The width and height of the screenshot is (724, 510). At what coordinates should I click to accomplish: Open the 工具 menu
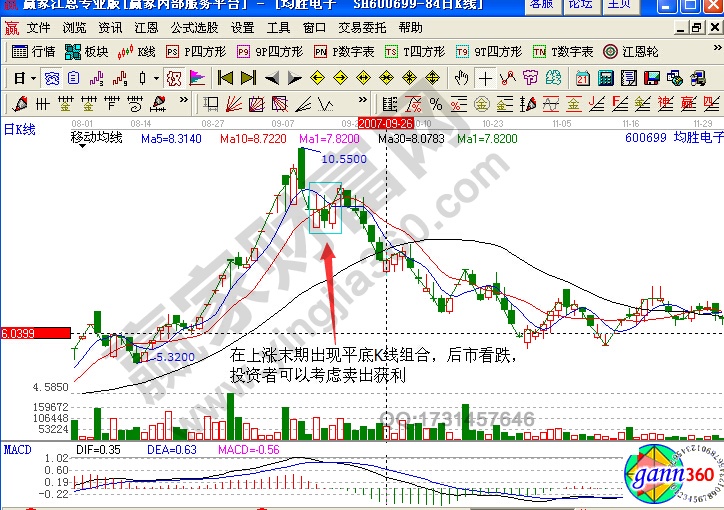tap(278, 28)
